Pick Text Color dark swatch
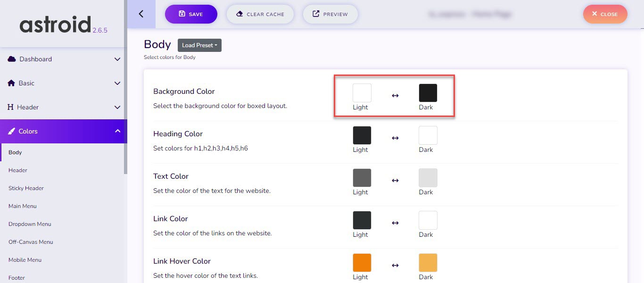Image resolution: width=644 pixels, height=283 pixels. 428,178
